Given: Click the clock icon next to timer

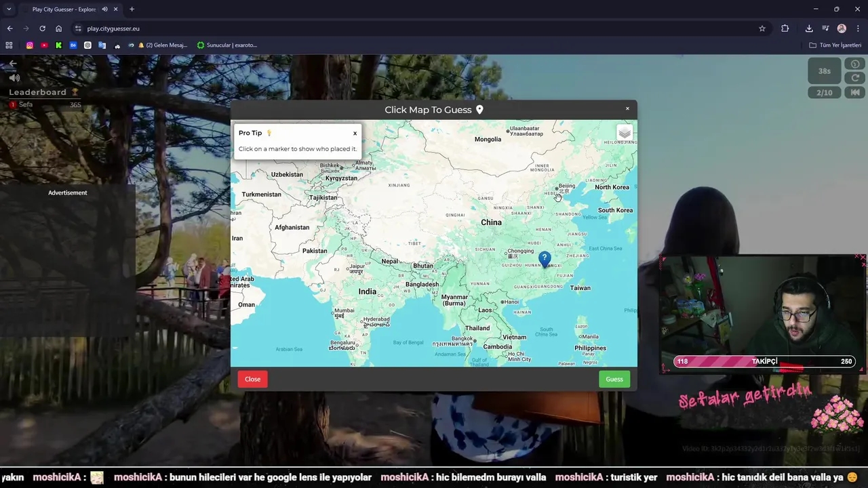Looking at the screenshot, I should 855,64.
